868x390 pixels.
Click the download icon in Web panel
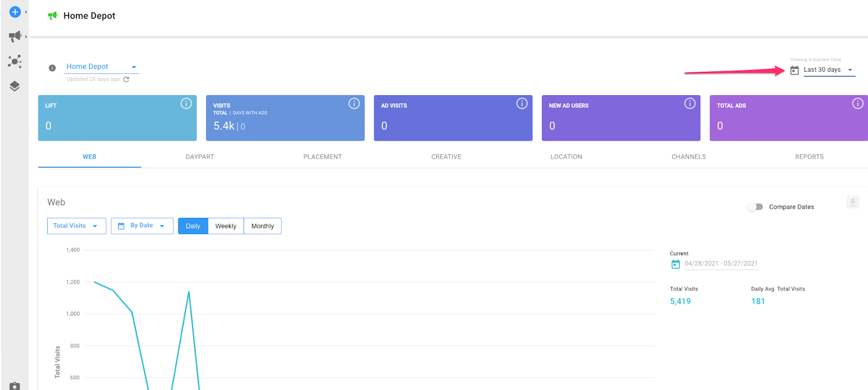(x=852, y=202)
